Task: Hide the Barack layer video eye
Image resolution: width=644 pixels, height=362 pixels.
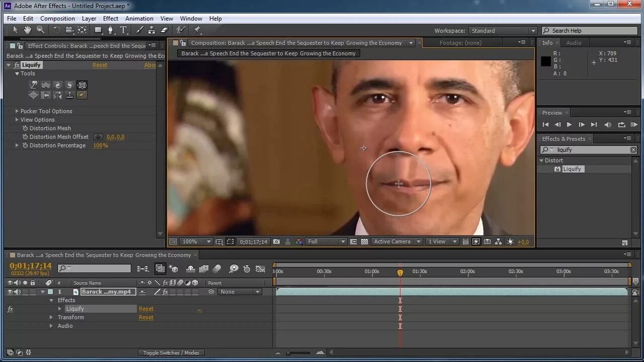Action: [10, 292]
